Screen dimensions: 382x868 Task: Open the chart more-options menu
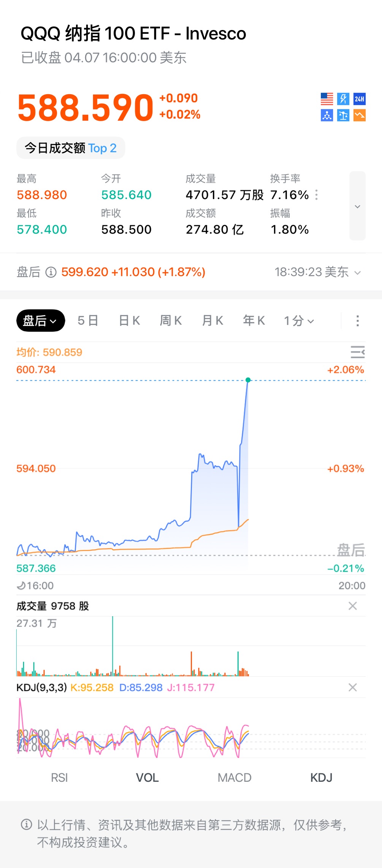tap(357, 321)
